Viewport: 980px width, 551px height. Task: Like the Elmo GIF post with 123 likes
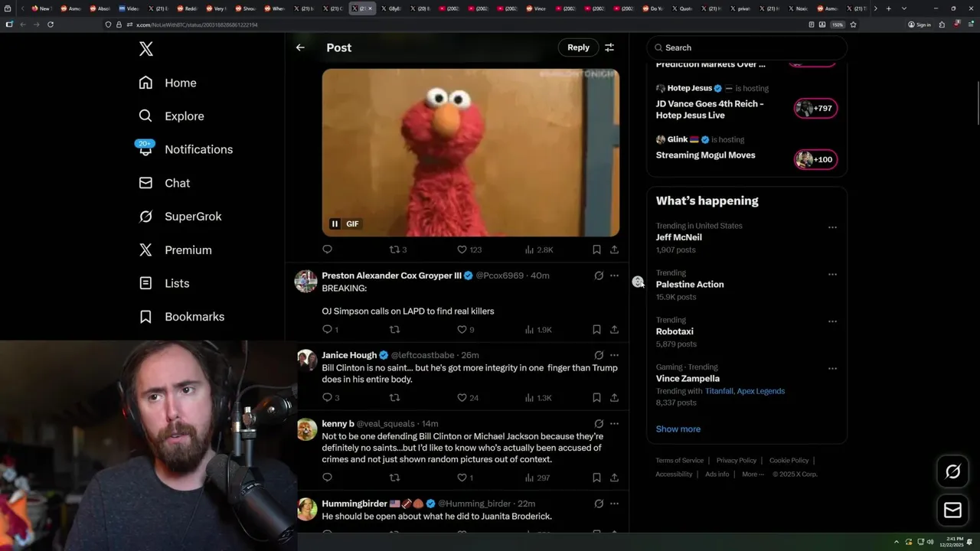coord(469,249)
